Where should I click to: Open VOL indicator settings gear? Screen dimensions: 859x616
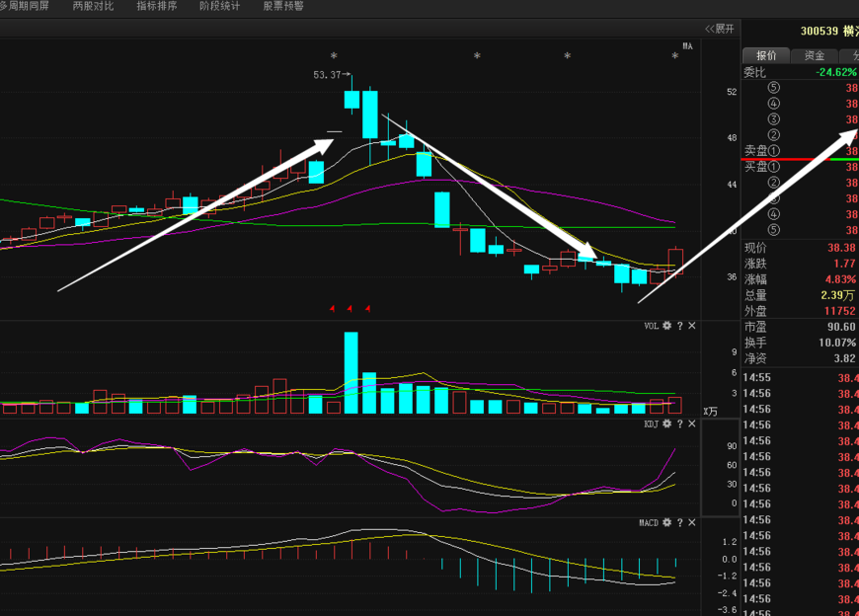pyautogui.click(x=666, y=326)
